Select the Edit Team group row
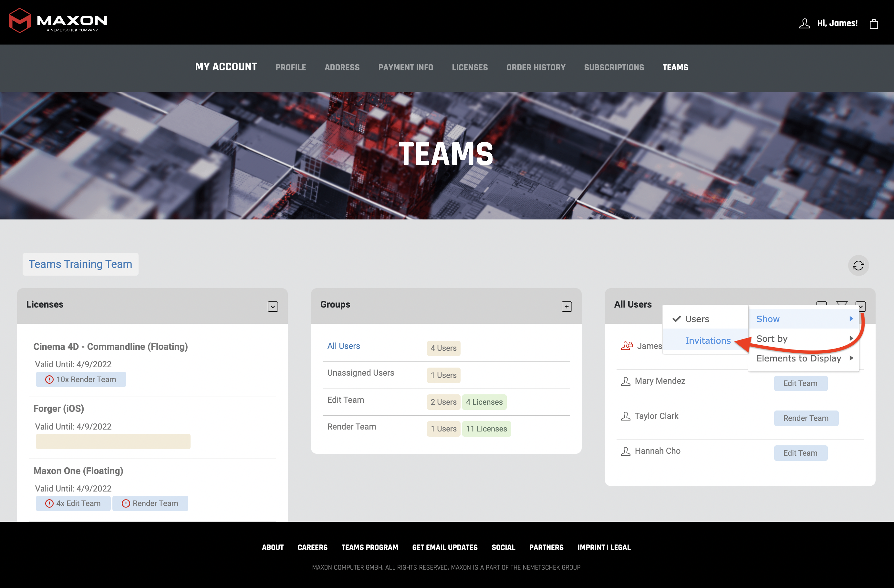894x588 pixels. (446, 402)
